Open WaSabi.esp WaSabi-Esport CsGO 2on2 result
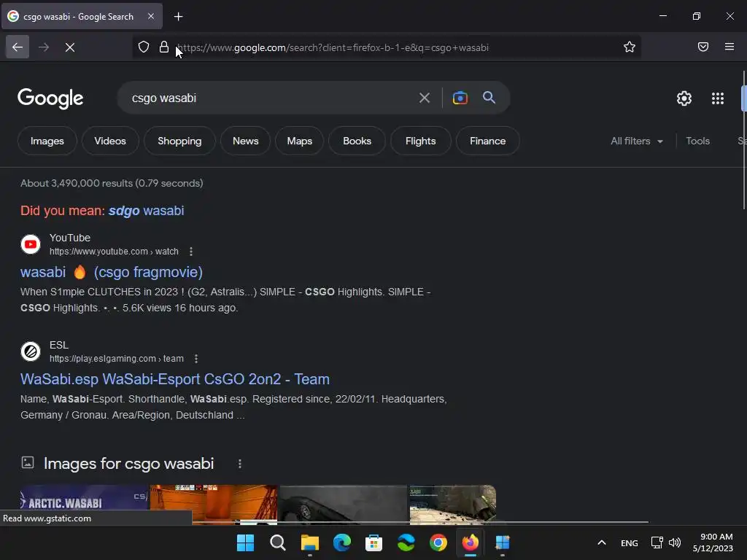 pos(175,379)
